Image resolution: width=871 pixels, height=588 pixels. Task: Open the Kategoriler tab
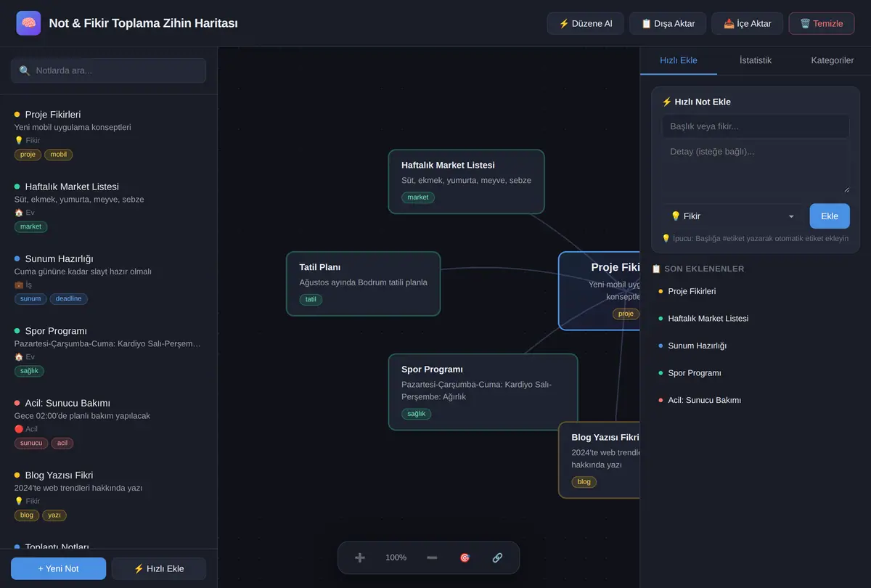click(832, 60)
